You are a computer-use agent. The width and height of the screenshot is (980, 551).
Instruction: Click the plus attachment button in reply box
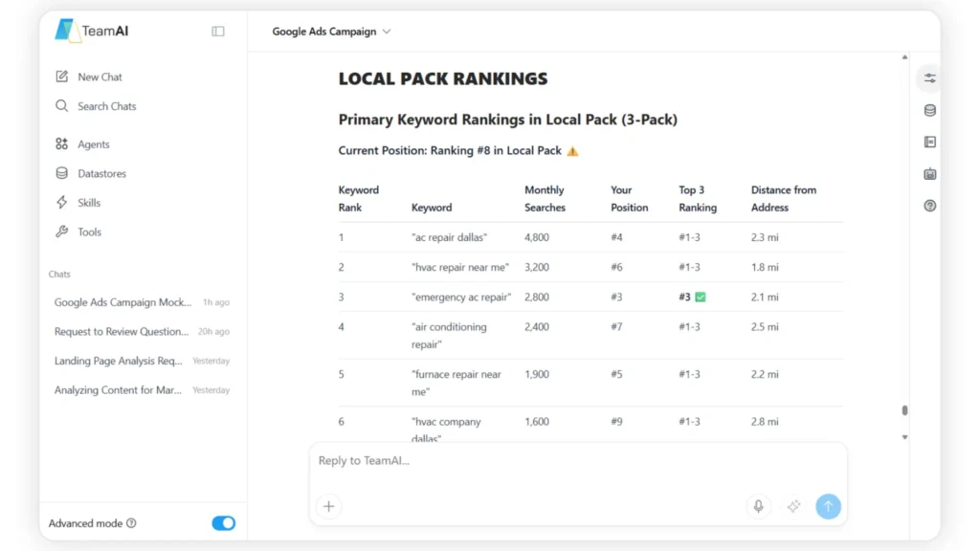[329, 506]
